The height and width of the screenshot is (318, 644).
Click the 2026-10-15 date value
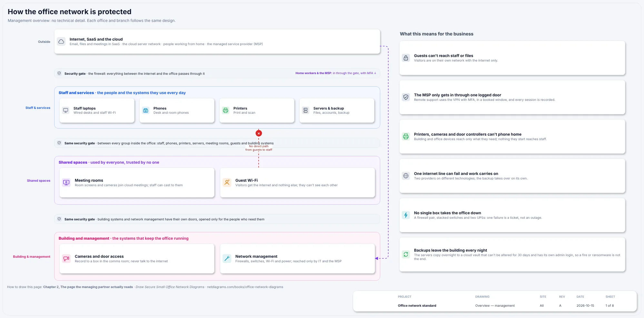585,306
